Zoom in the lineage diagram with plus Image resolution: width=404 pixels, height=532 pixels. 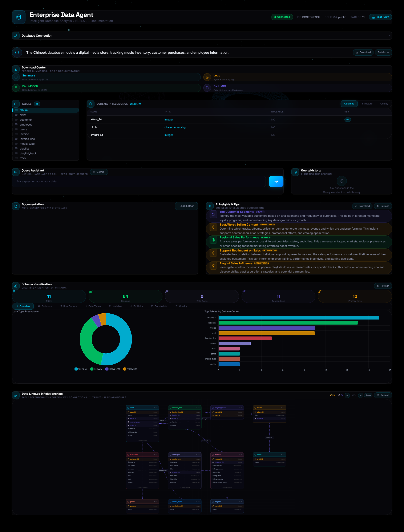click(347, 395)
